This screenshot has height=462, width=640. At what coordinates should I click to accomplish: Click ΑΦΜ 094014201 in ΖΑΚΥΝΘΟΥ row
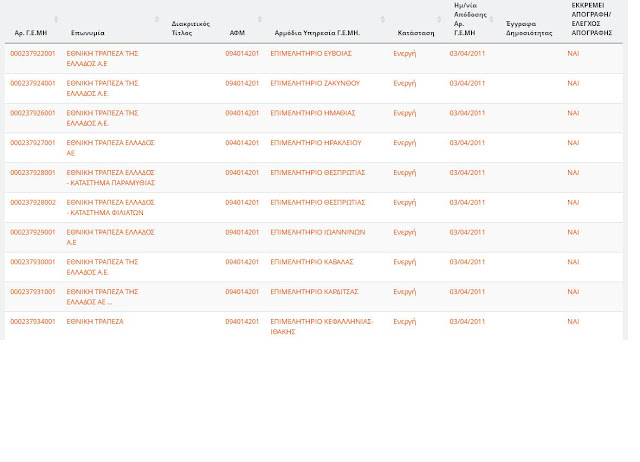242,83
